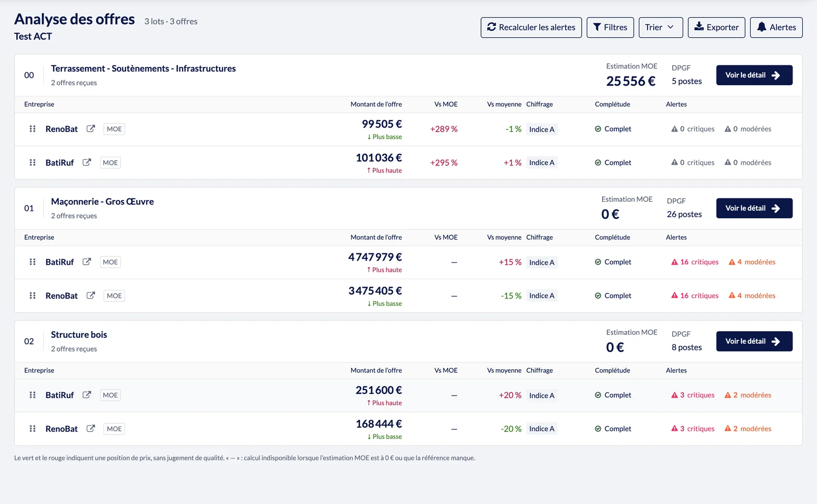Click the +20 % Vs moyenne value
The height and width of the screenshot is (504, 817).
point(510,395)
